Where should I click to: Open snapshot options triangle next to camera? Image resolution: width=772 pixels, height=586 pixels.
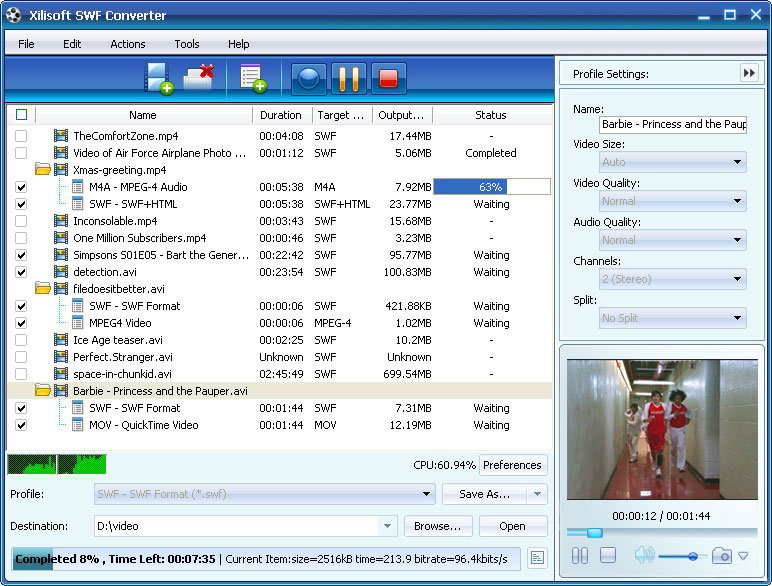(743, 556)
